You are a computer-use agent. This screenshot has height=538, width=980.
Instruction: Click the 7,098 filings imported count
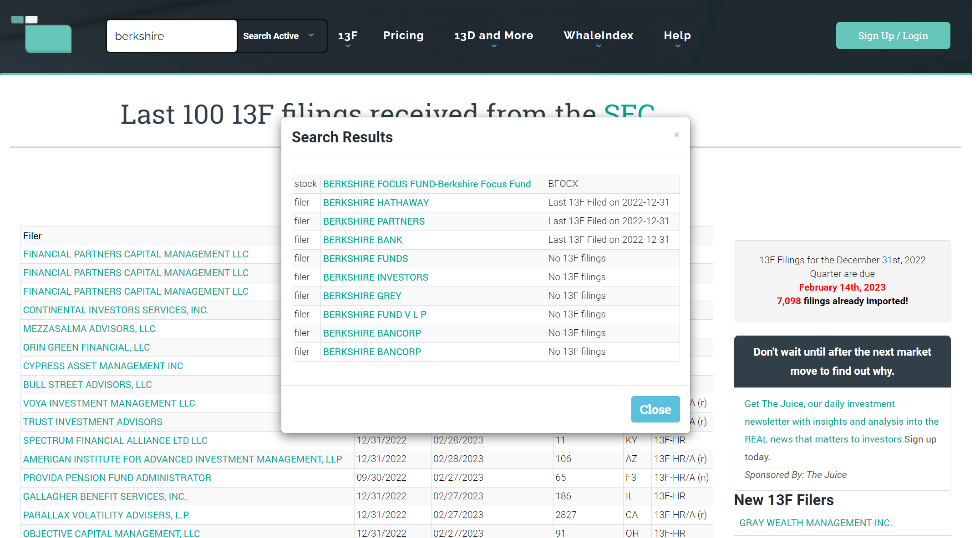coord(788,301)
